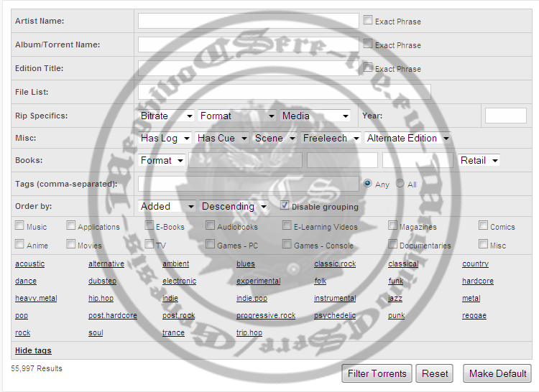Open the Alternate Edition dropdown
Screen dimensions: 539x392
[x=407, y=139]
